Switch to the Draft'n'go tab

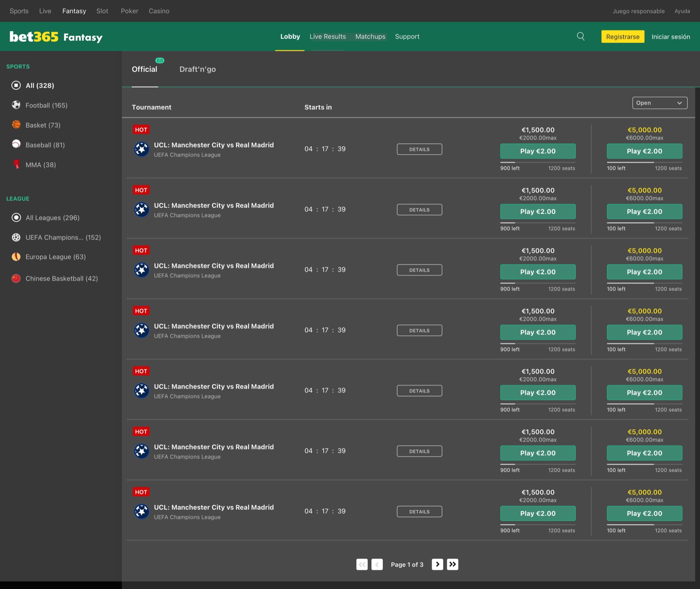pos(197,69)
